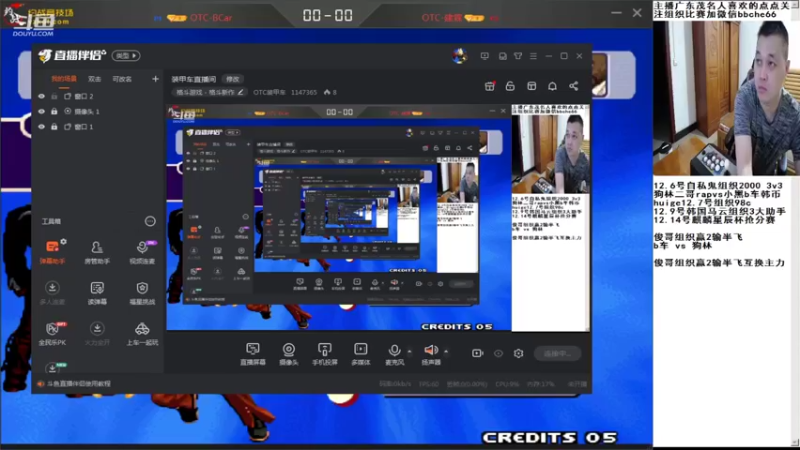Open the 上车一起玩 car icon tool
This screenshot has height=450, width=800.
point(142,334)
